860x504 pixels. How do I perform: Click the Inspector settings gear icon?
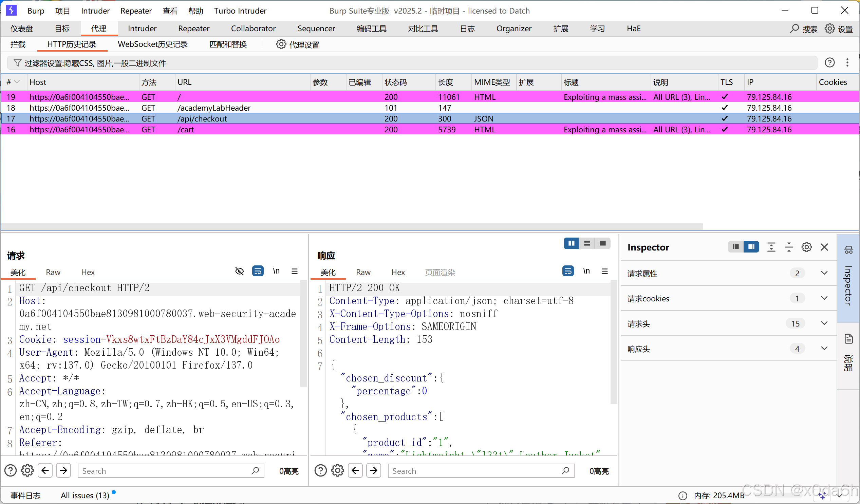[x=806, y=247]
